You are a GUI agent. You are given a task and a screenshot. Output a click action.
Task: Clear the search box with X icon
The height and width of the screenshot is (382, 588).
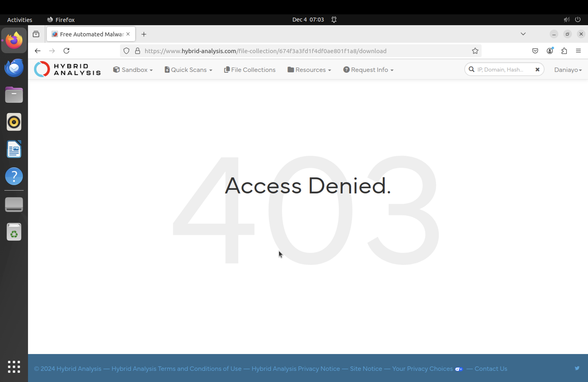tap(537, 70)
